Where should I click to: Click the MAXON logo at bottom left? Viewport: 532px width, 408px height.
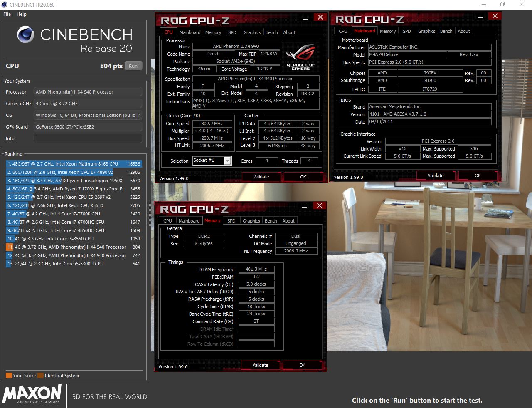pos(32,393)
